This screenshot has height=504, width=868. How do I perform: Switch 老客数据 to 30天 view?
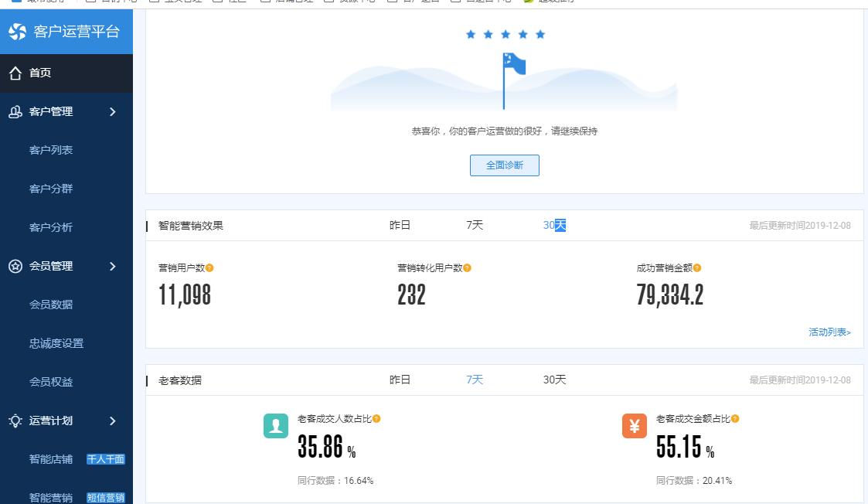pos(556,380)
